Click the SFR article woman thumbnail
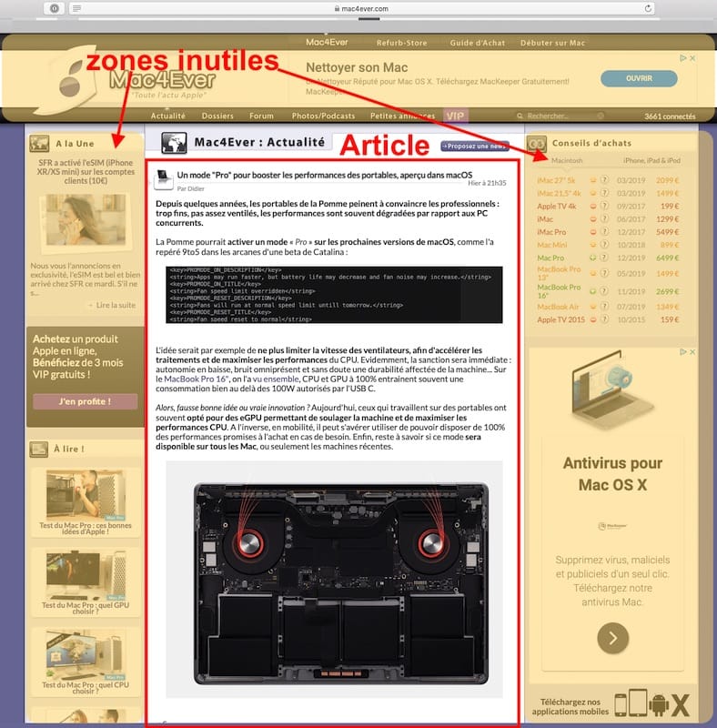The image size is (717, 728). point(86,219)
